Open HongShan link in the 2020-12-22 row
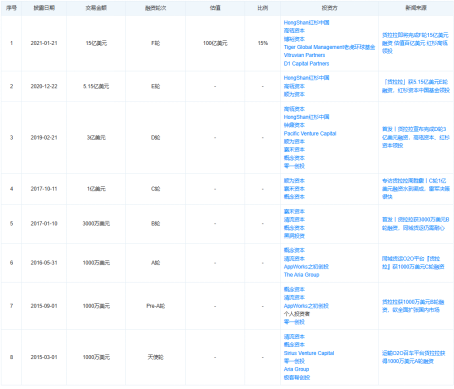 306,78
